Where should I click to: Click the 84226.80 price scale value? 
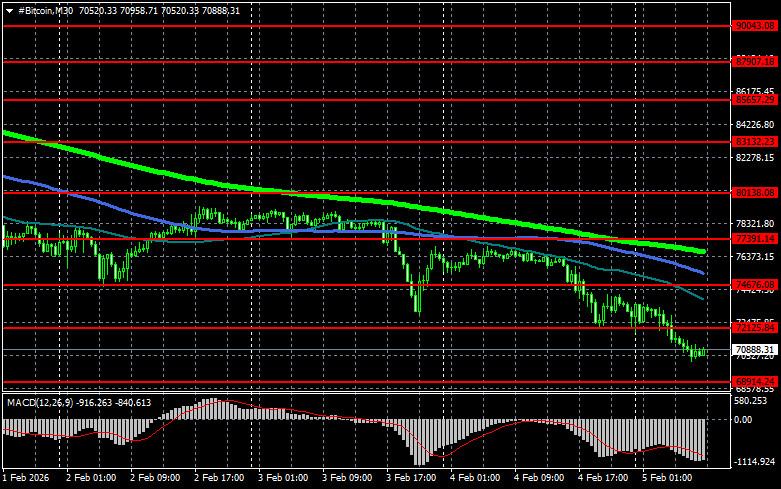coord(755,125)
